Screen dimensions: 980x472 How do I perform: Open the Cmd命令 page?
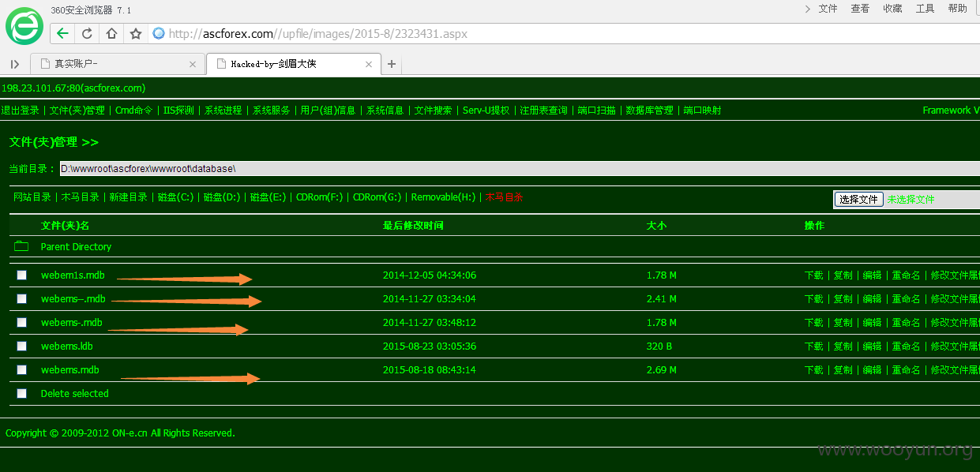click(134, 111)
